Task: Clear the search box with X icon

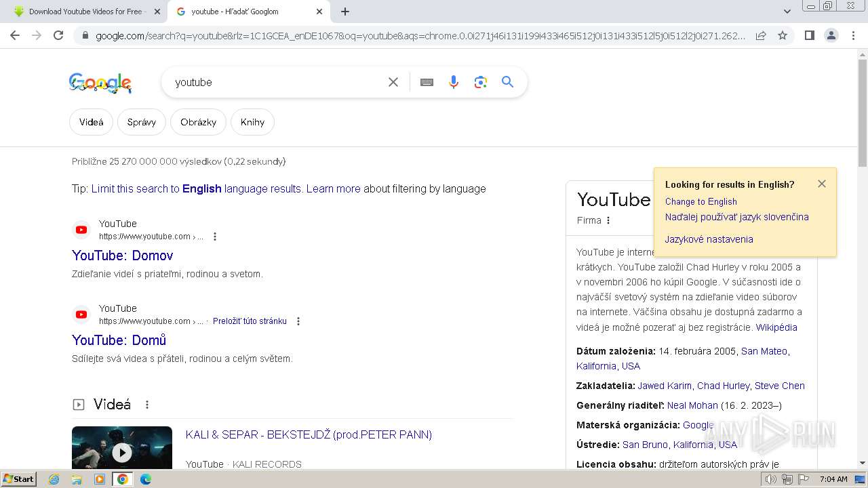Action: [393, 82]
